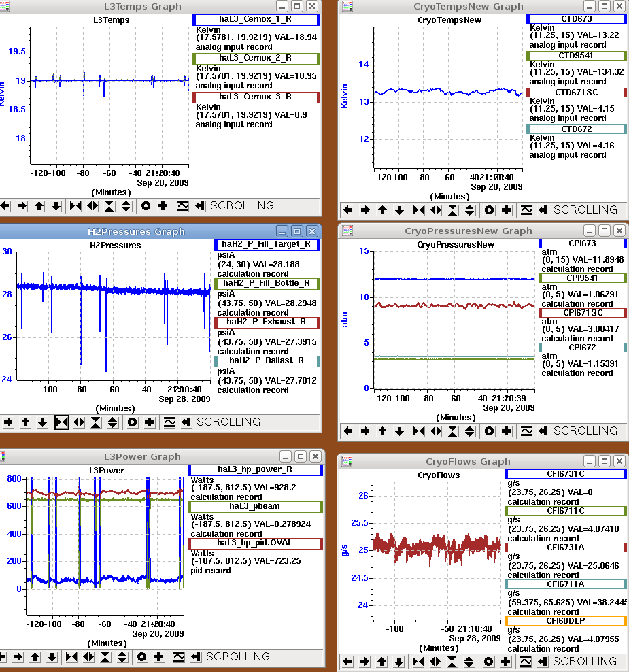
Task: Pan left in the CryoPressuresNew Graph toolbar
Action: [348, 431]
